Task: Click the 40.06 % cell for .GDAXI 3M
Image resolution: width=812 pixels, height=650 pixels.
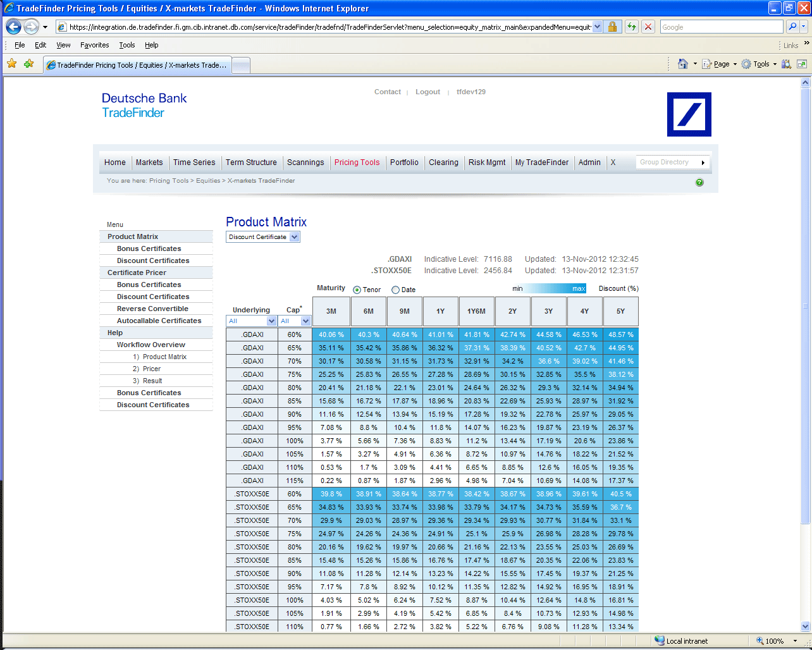Action: pyautogui.click(x=331, y=334)
